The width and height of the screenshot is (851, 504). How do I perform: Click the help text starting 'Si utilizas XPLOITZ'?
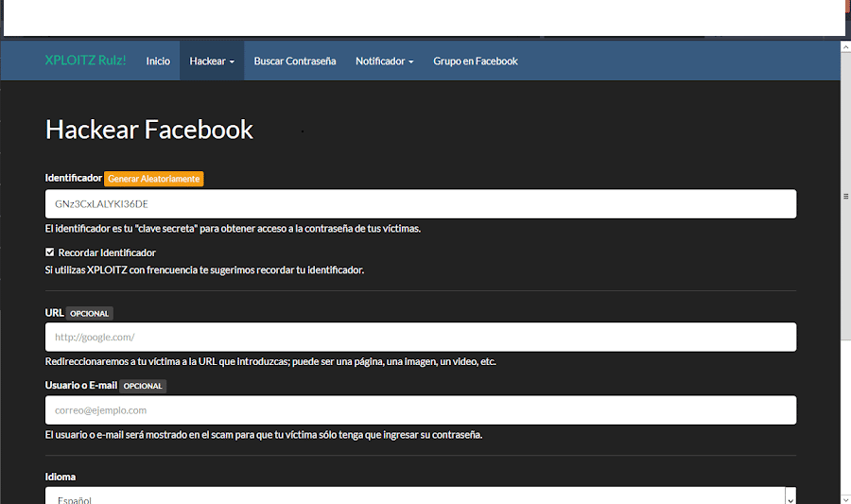pos(204,269)
